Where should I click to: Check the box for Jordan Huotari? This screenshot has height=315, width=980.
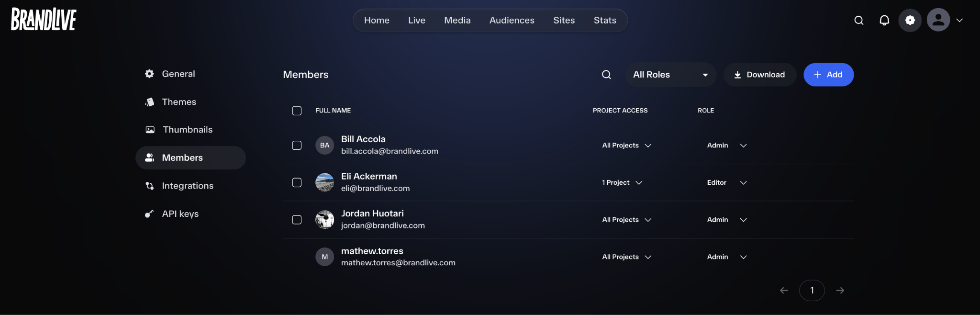[297, 220]
